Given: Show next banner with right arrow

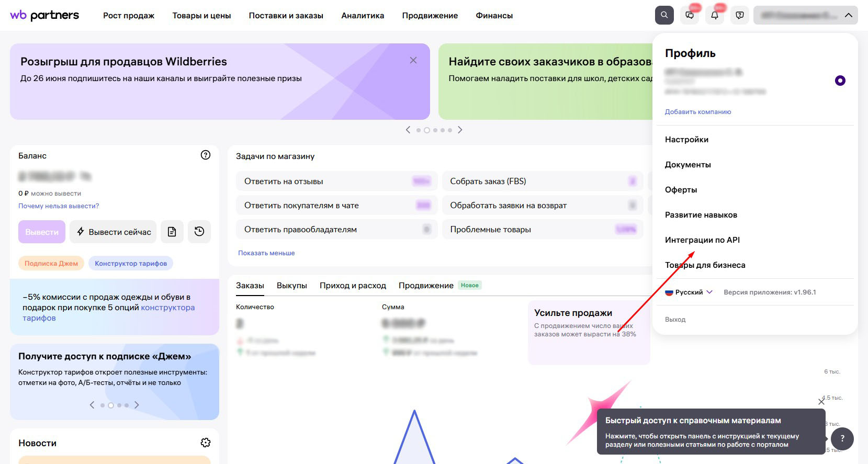Looking at the screenshot, I should pyautogui.click(x=460, y=130).
